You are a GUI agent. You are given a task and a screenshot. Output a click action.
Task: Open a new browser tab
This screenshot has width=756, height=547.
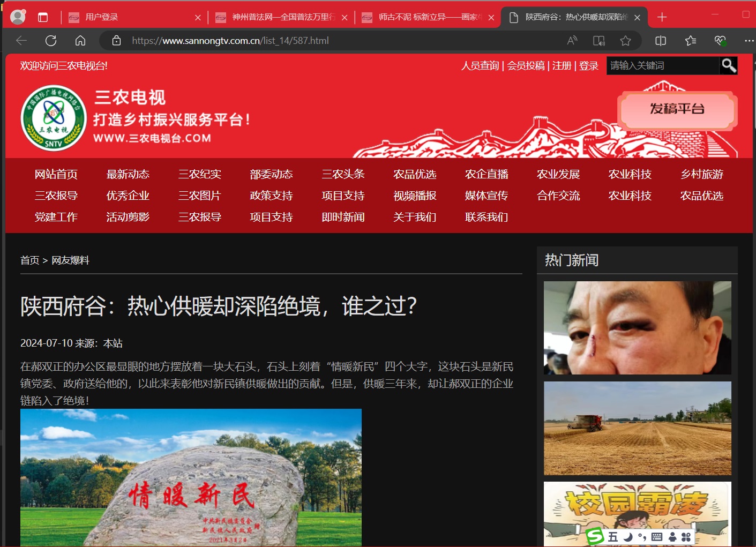(x=662, y=17)
